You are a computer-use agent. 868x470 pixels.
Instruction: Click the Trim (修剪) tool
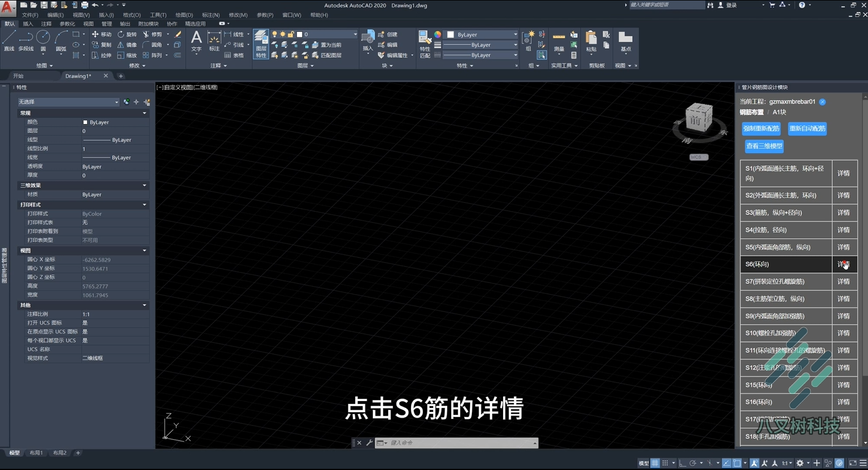[152, 34]
